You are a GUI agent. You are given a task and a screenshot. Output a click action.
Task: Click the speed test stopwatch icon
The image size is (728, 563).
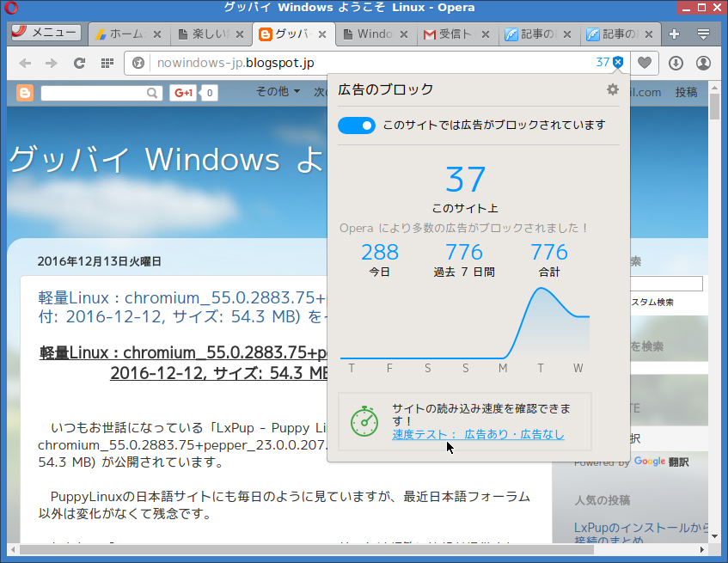(364, 421)
